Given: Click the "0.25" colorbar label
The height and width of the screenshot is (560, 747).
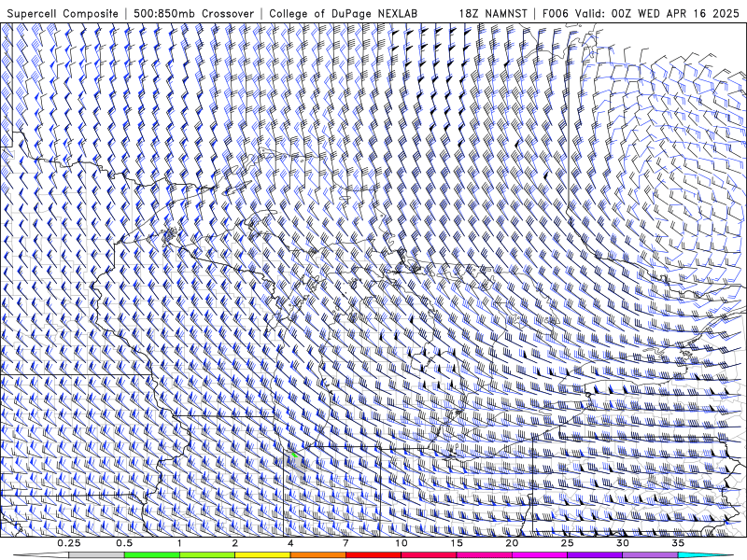Looking at the screenshot, I should tap(69, 543).
